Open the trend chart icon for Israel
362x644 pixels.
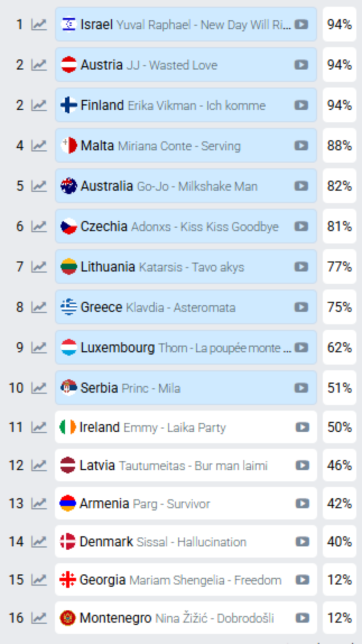[39, 25]
